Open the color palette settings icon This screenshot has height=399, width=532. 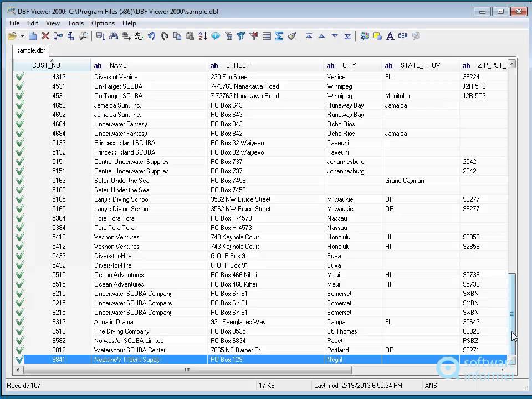click(365, 36)
